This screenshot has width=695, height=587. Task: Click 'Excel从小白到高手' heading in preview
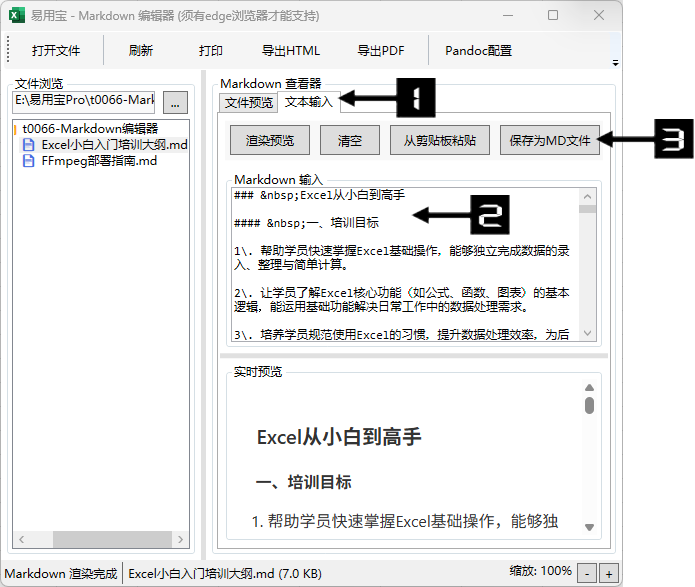tap(339, 437)
